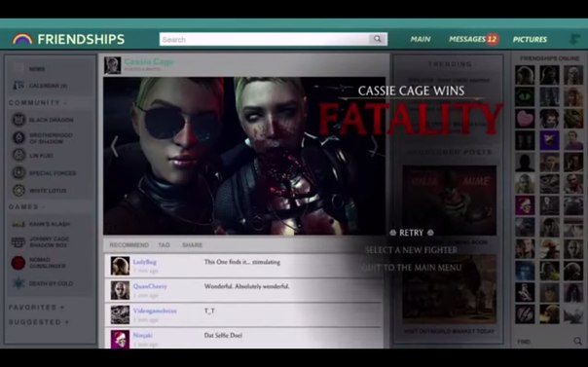Click the Friendships rainbow logo
Screen dimensions: 588x367
tap(22, 39)
